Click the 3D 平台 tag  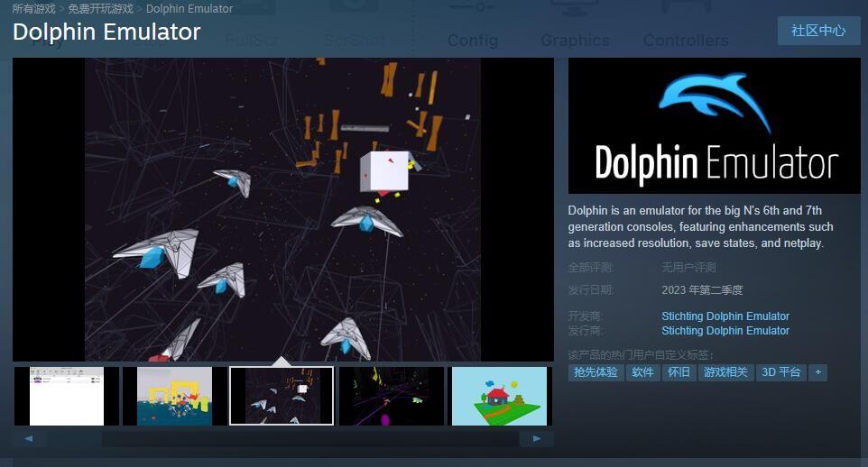tap(780, 371)
